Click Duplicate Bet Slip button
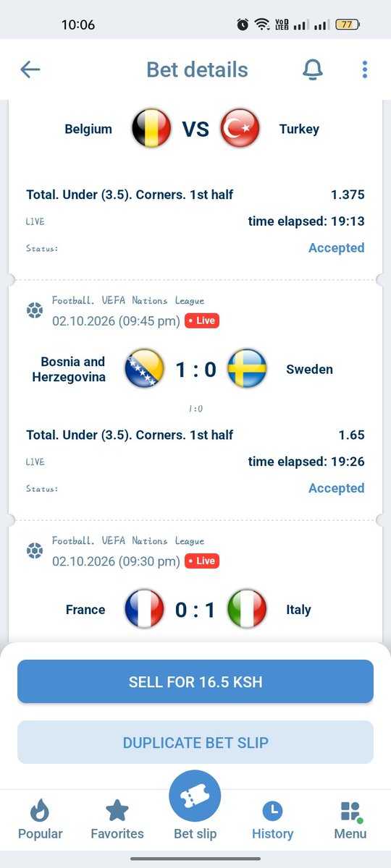The height and width of the screenshot is (868, 391). [x=195, y=742]
